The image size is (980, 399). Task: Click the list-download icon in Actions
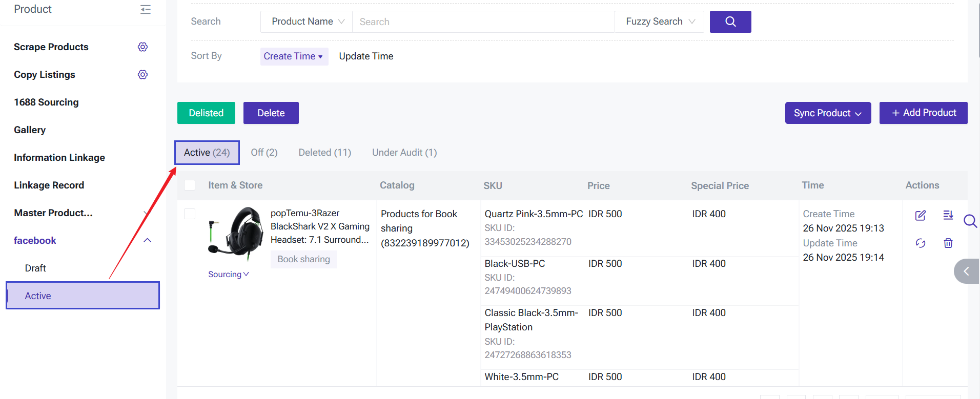click(948, 216)
